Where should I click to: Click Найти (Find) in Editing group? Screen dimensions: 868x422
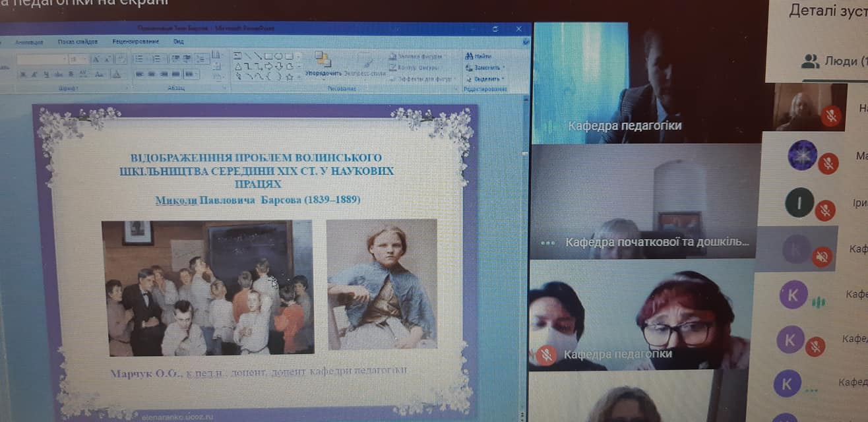(479, 56)
